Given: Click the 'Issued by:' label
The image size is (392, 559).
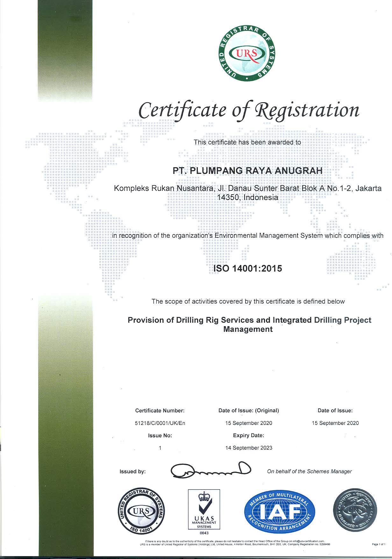Looking at the screenshot, I should [x=132, y=471].
